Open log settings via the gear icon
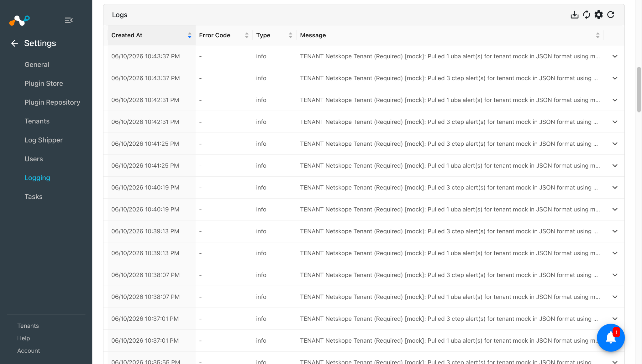The width and height of the screenshot is (642, 364). [x=599, y=15]
